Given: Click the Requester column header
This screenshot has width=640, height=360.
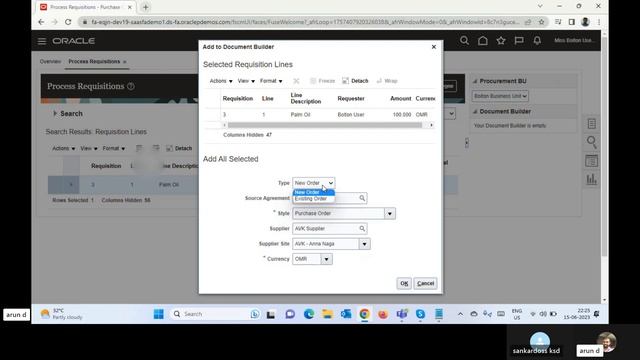Looking at the screenshot, I should click(351, 98).
